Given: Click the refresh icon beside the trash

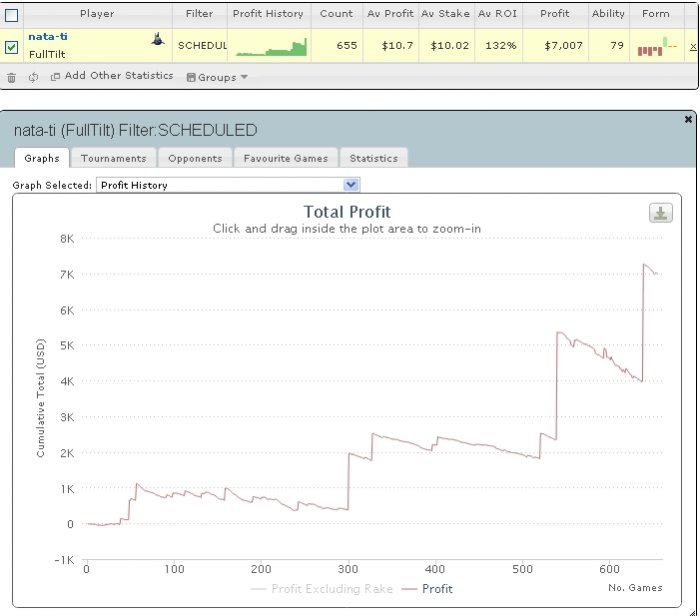Looking at the screenshot, I should coord(33,78).
